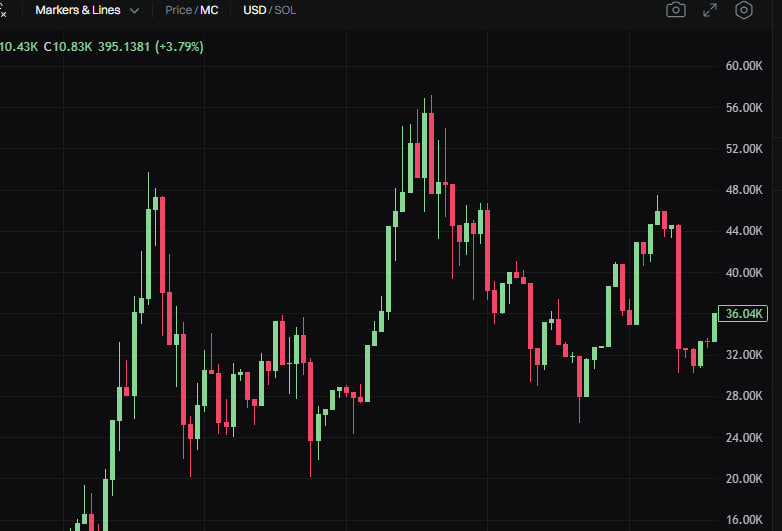
Task: Click the 24.00K price axis label
Action: [744, 438]
